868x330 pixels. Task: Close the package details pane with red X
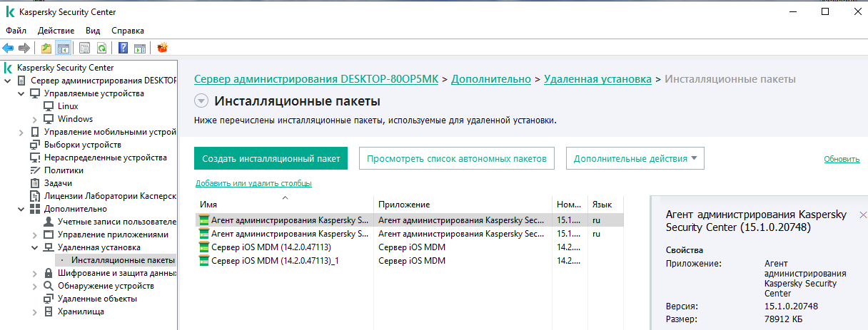click(x=862, y=214)
